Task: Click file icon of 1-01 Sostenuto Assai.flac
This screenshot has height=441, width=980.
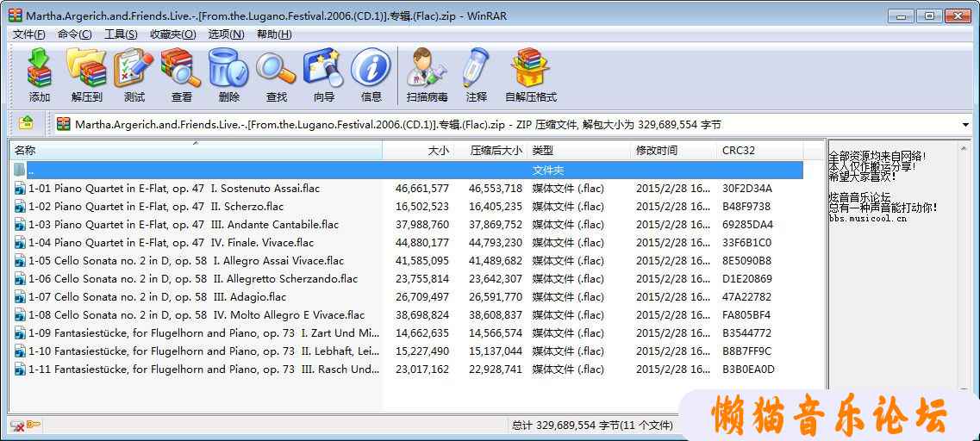Action: [x=20, y=188]
